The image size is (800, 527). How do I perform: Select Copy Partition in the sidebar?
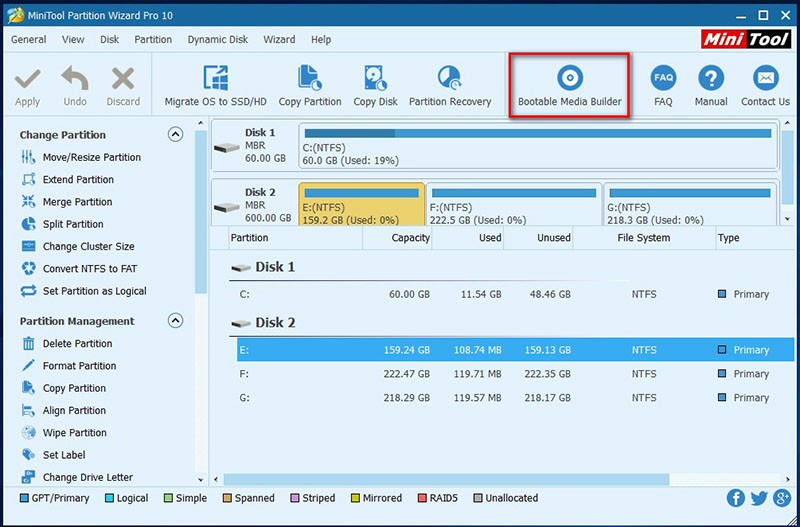point(64,388)
